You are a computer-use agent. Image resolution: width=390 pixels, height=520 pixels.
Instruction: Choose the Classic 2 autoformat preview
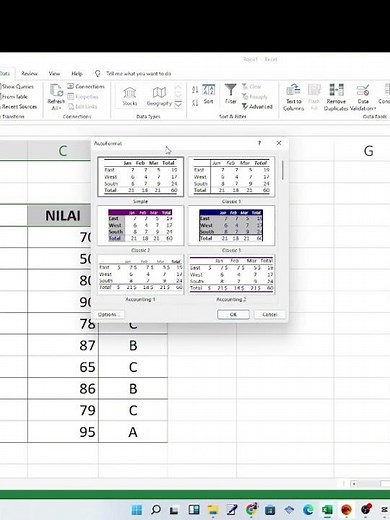tap(140, 226)
